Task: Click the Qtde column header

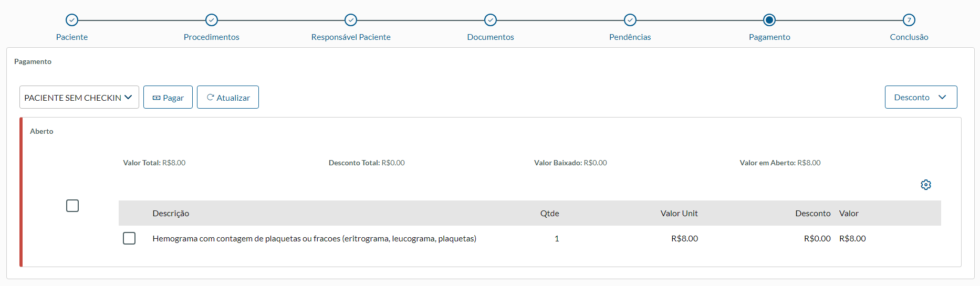Action: click(550, 214)
